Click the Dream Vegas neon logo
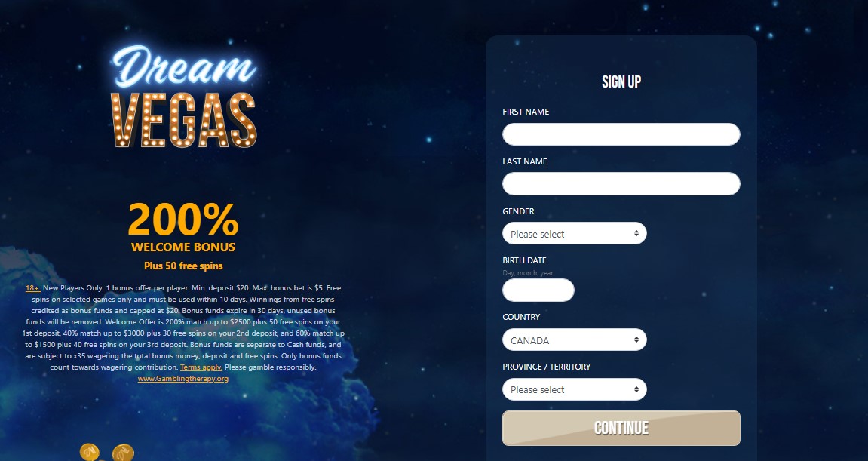Screen dimensions: 868x461 pos(184,97)
